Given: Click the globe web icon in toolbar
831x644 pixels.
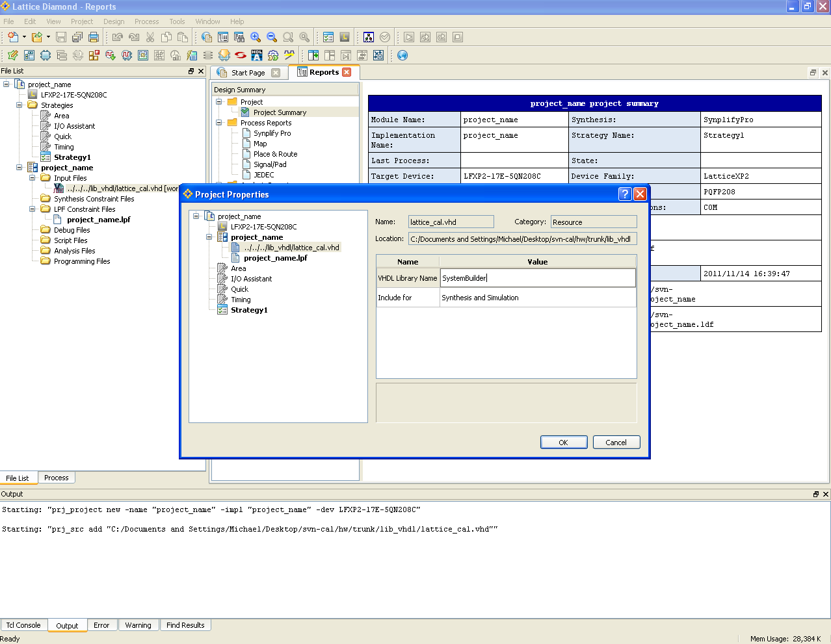Looking at the screenshot, I should (x=402, y=55).
